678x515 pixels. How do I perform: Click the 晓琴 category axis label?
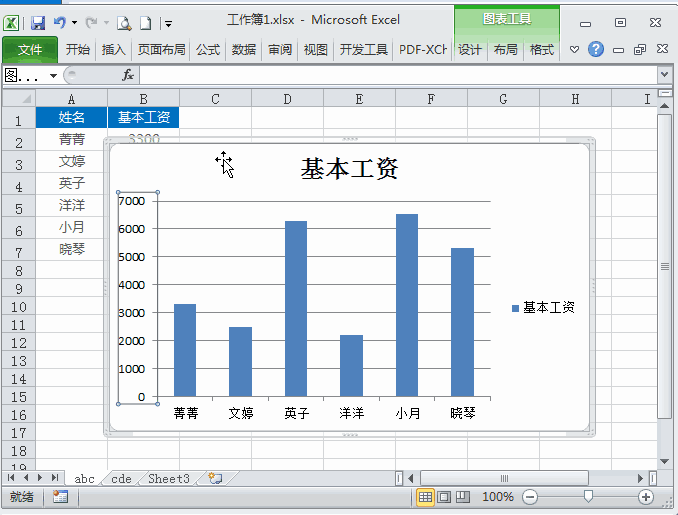pyautogui.click(x=463, y=413)
